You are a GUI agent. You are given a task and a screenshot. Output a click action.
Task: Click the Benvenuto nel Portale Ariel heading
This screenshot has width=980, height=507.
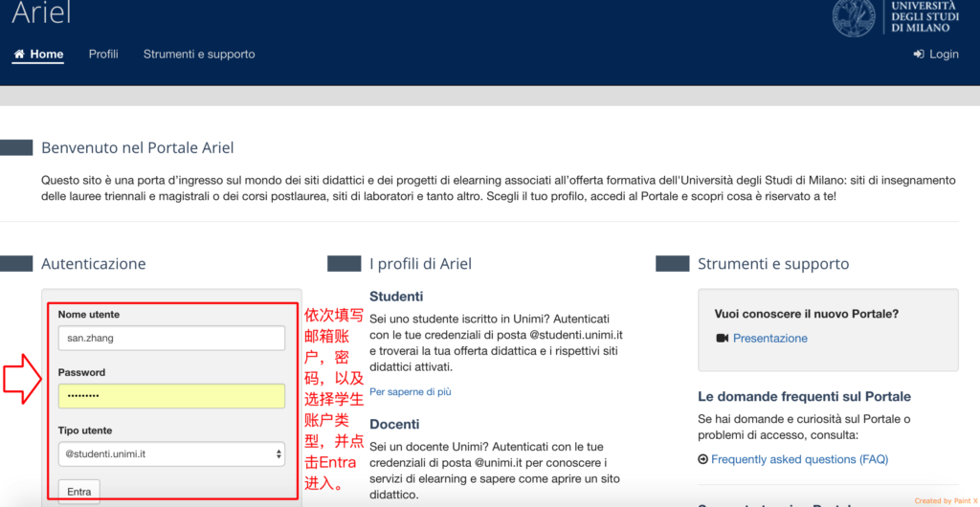point(138,148)
